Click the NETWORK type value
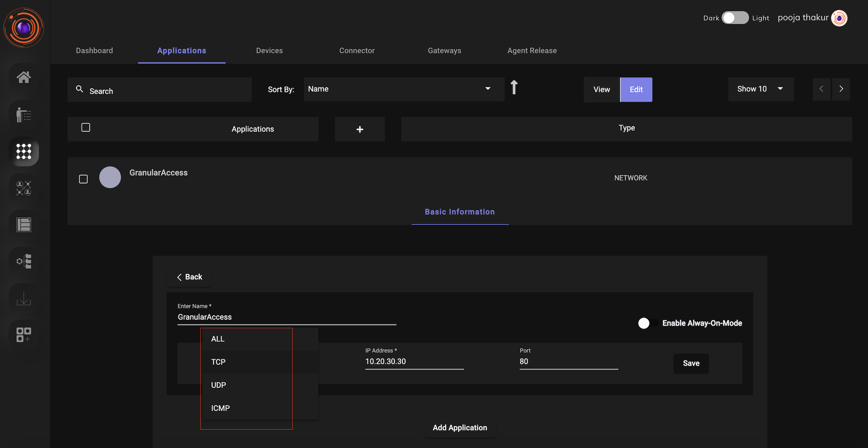868x448 pixels. [x=631, y=178]
